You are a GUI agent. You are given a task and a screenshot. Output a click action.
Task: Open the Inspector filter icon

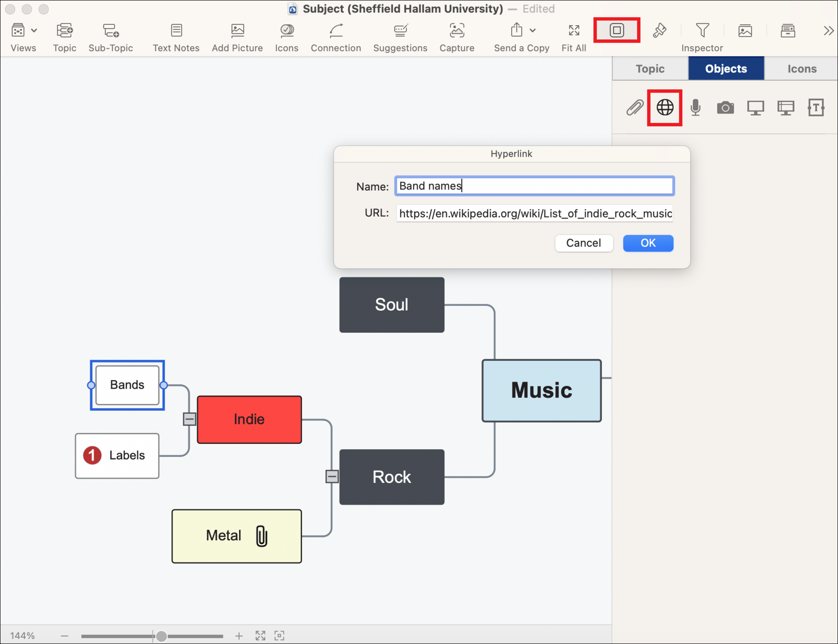point(702,31)
